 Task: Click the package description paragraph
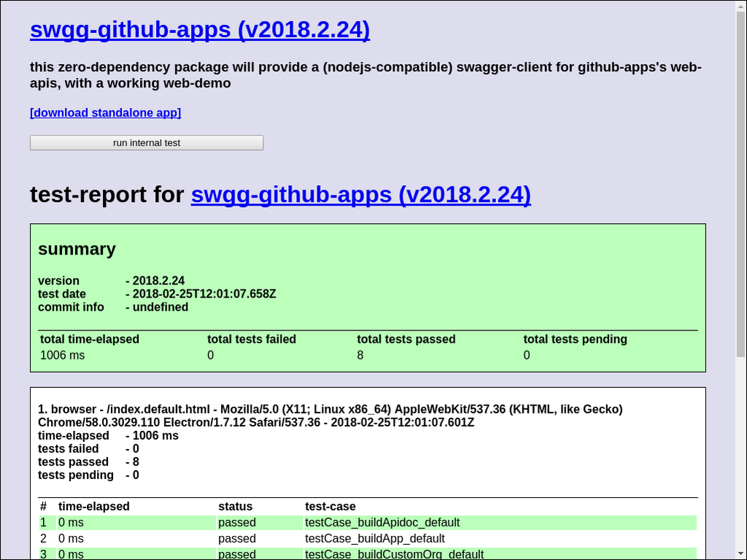click(x=365, y=75)
